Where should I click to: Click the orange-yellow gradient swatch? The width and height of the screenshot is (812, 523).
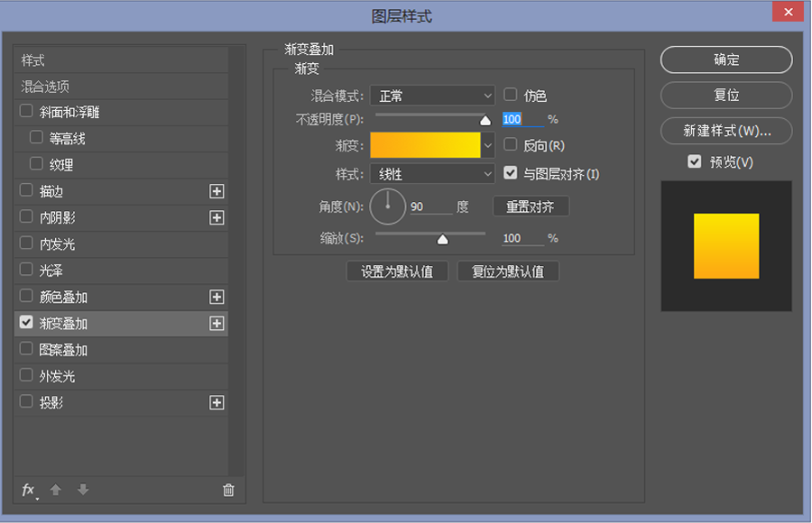tap(425, 144)
